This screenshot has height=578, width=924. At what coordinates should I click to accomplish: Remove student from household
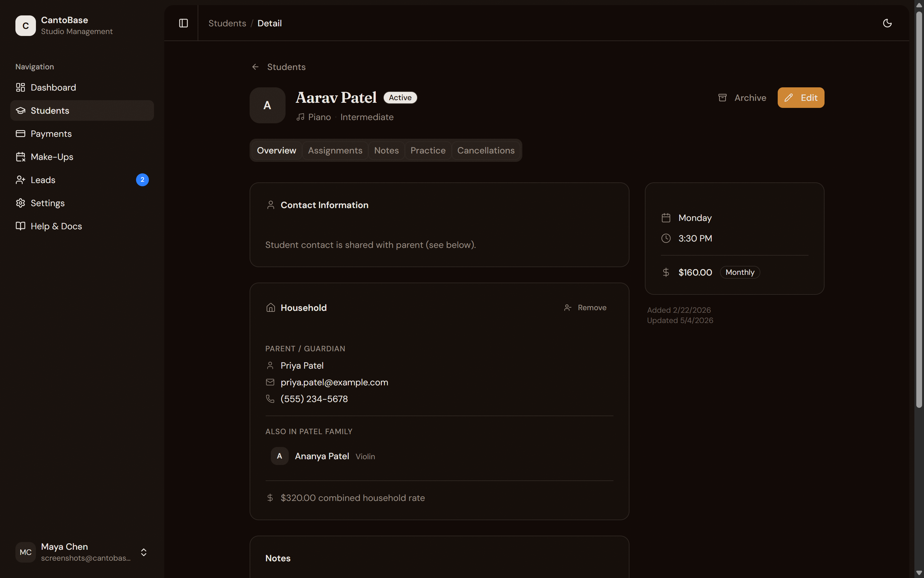tap(585, 308)
